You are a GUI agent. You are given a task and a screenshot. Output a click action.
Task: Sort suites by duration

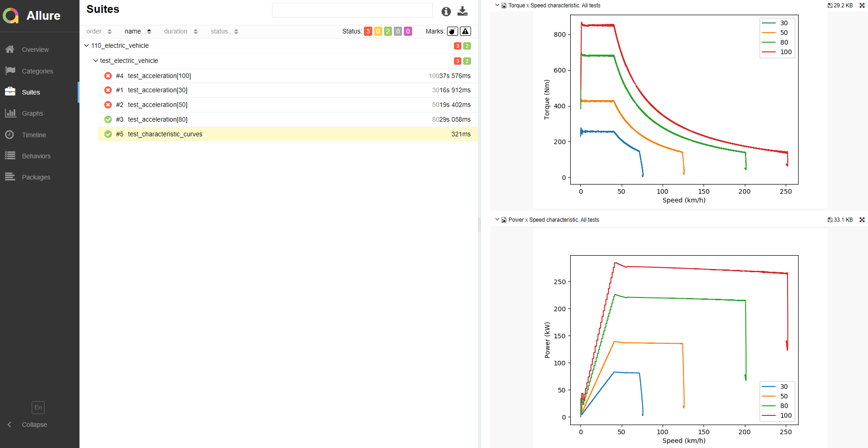click(181, 31)
